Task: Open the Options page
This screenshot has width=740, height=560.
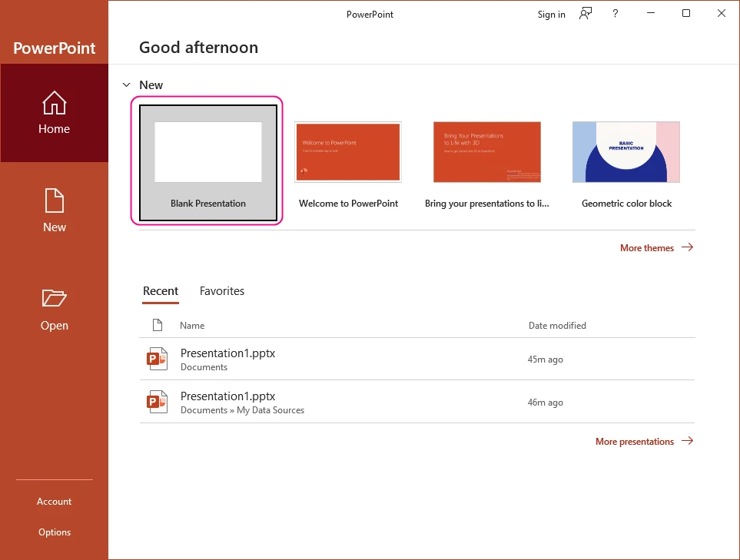Action: click(x=54, y=532)
